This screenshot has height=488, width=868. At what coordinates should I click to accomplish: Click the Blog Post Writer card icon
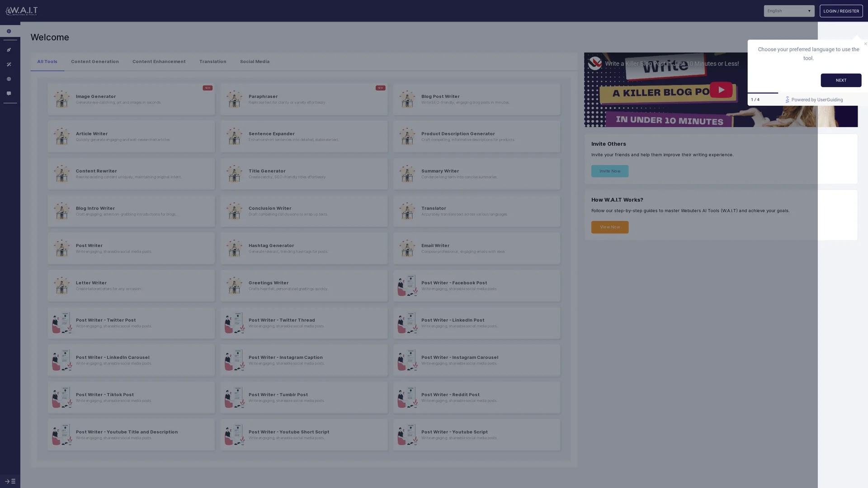coord(407,99)
